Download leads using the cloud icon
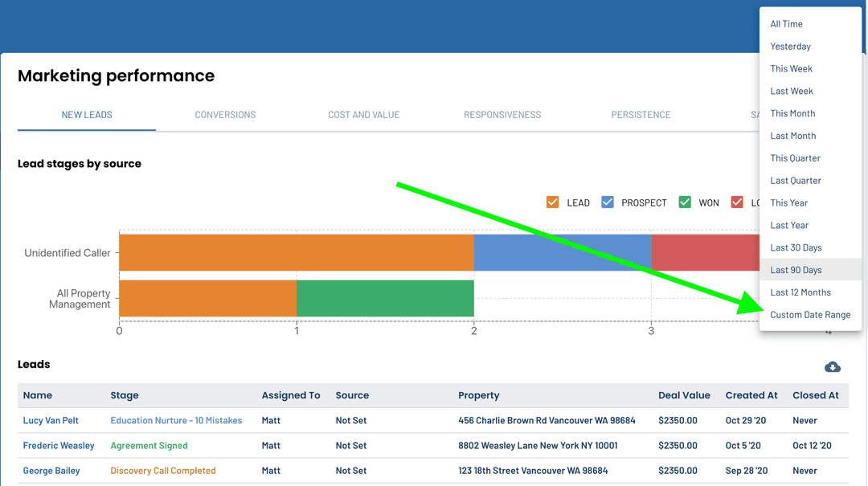 (833, 367)
